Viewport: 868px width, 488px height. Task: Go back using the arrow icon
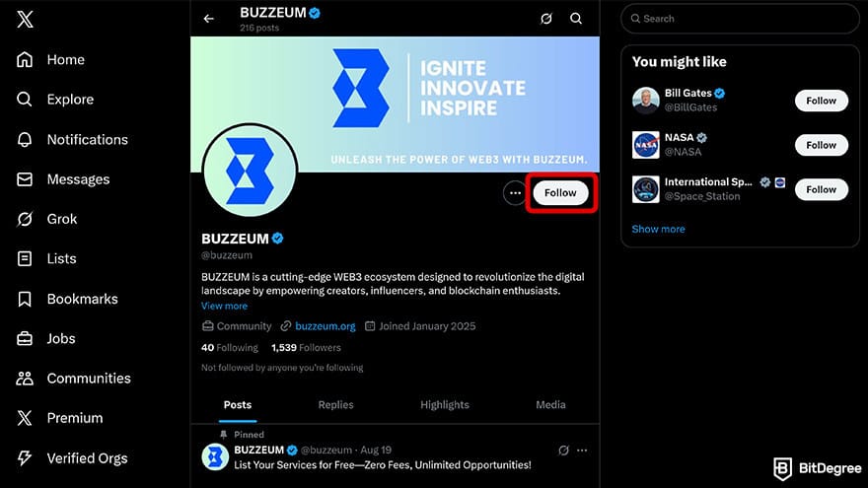tap(208, 19)
